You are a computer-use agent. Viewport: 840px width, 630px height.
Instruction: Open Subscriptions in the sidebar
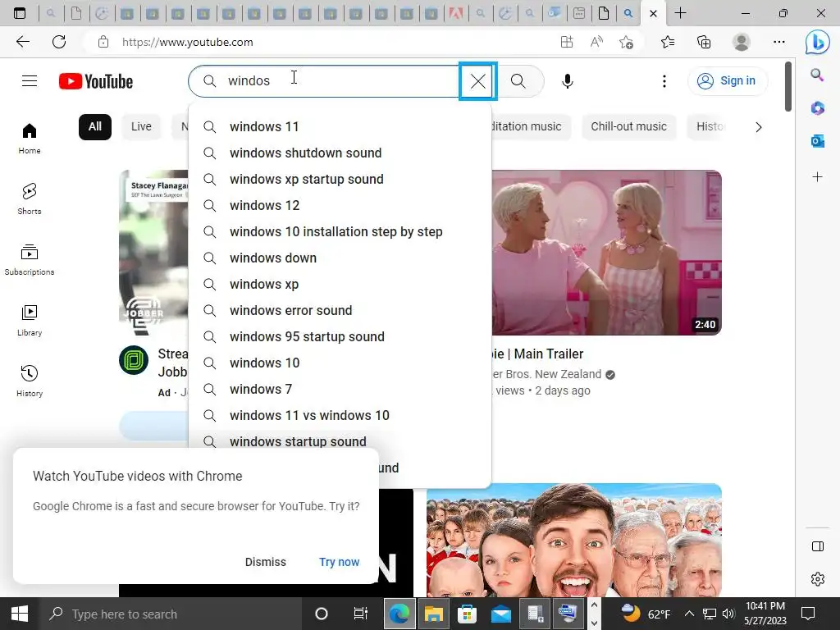tap(30, 259)
